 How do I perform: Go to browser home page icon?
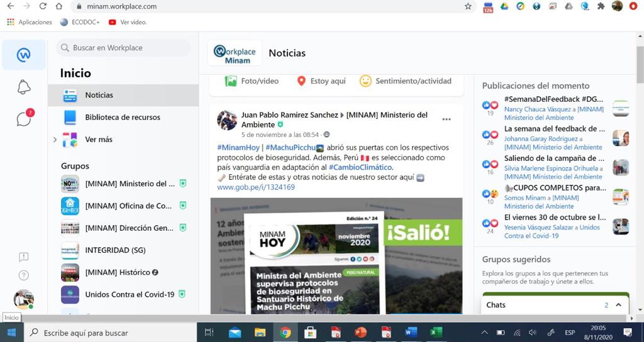58,6
